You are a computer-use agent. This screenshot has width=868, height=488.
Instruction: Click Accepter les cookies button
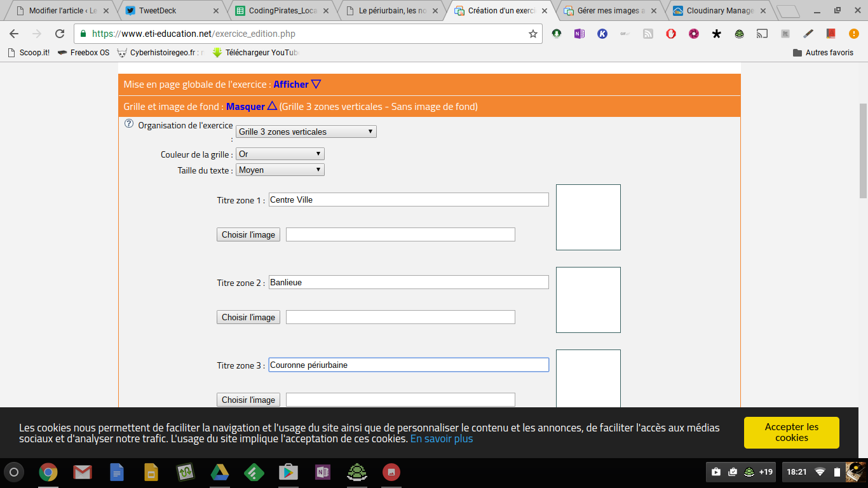coord(791,433)
